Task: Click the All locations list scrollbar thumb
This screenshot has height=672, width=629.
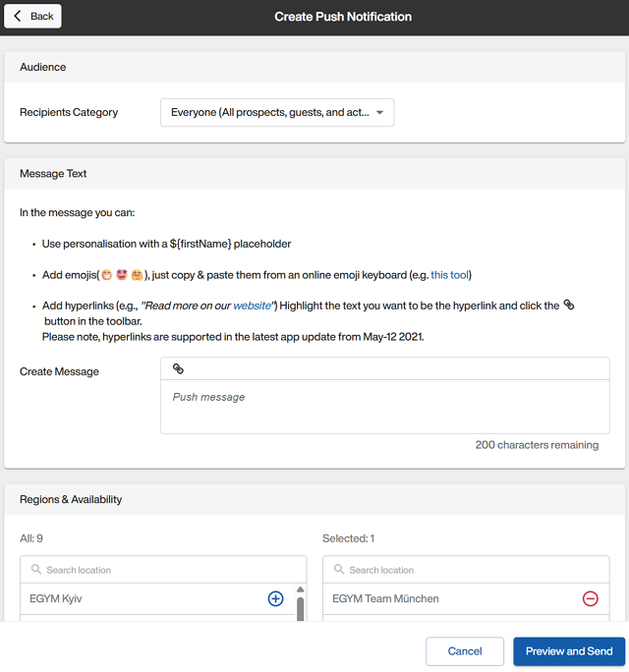Action: 300,609
